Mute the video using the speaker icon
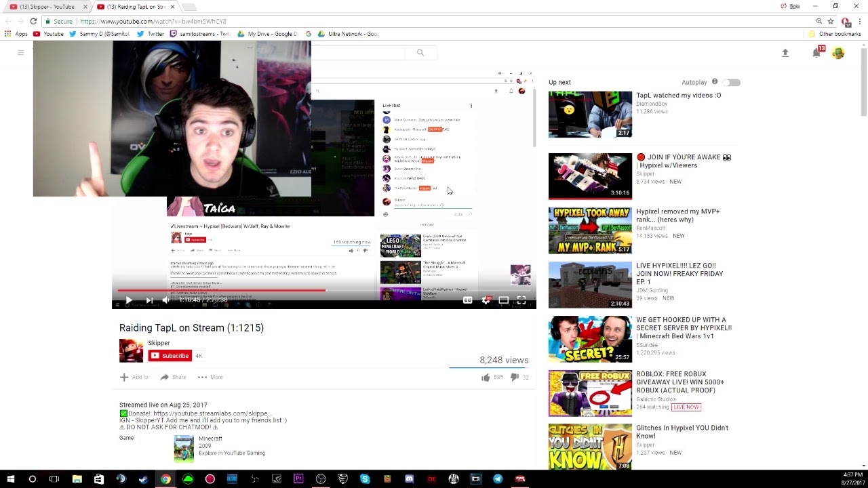The width and height of the screenshot is (868, 488). pyautogui.click(x=165, y=300)
